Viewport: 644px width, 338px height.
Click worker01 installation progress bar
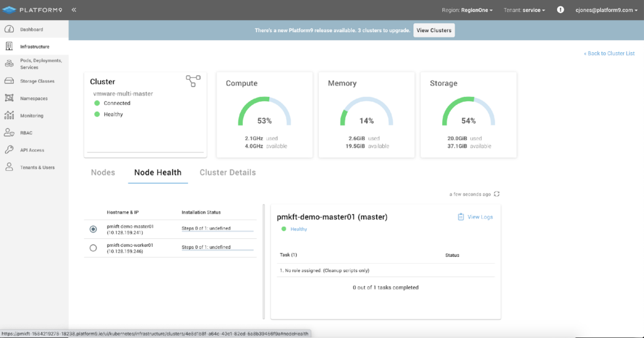click(x=217, y=250)
